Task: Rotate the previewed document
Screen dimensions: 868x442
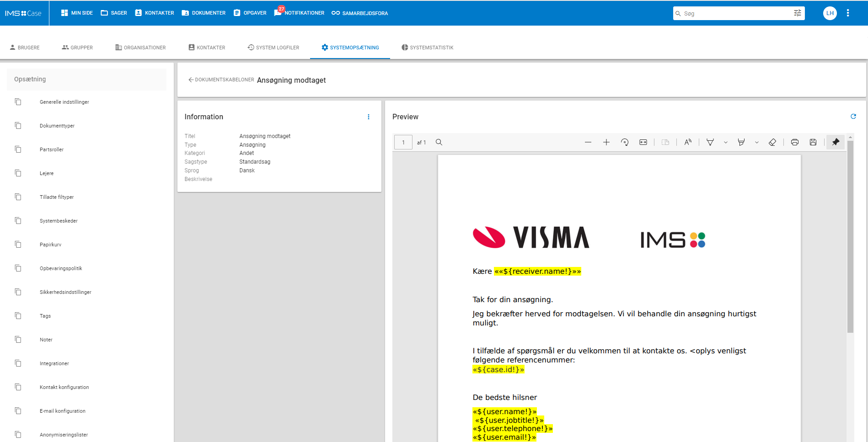Action: (625, 142)
